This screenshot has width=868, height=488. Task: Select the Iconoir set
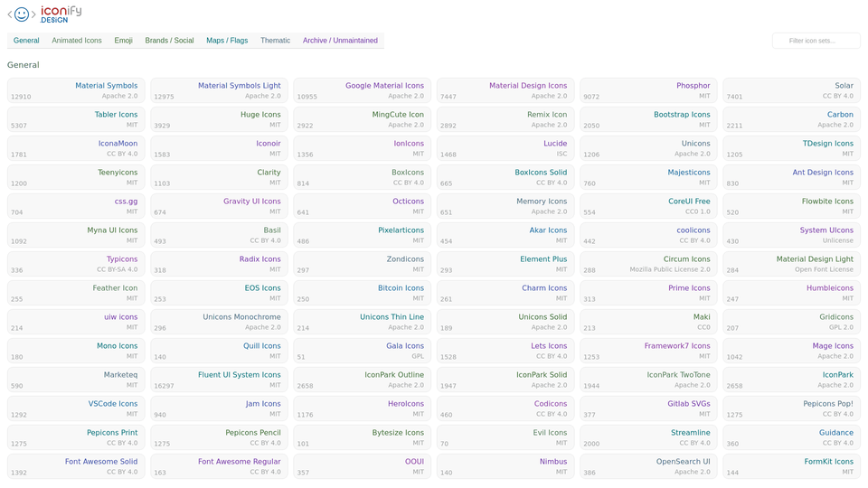tap(219, 148)
